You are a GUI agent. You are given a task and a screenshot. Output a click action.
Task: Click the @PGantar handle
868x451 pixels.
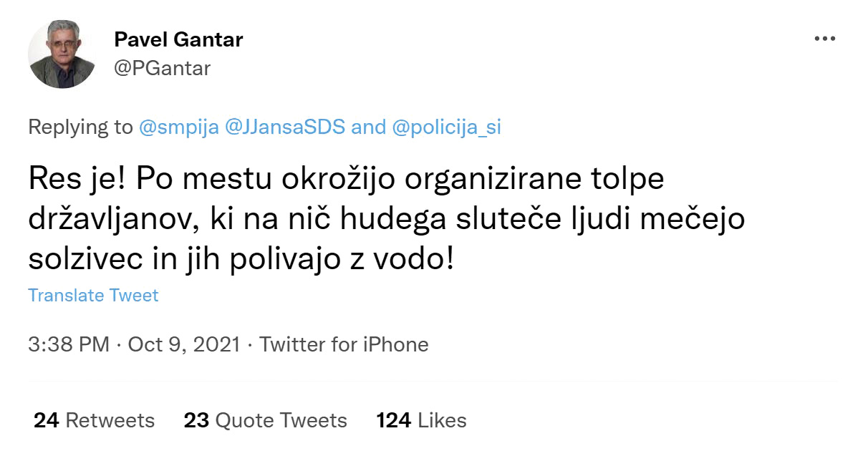pos(163,68)
